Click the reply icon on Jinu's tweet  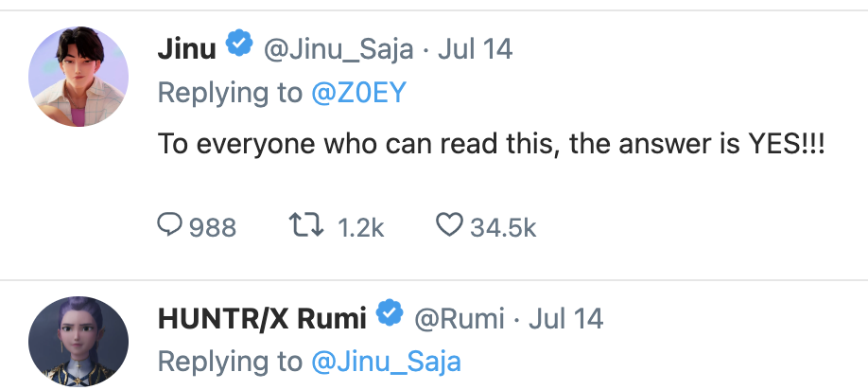pyautogui.click(x=171, y=226)
